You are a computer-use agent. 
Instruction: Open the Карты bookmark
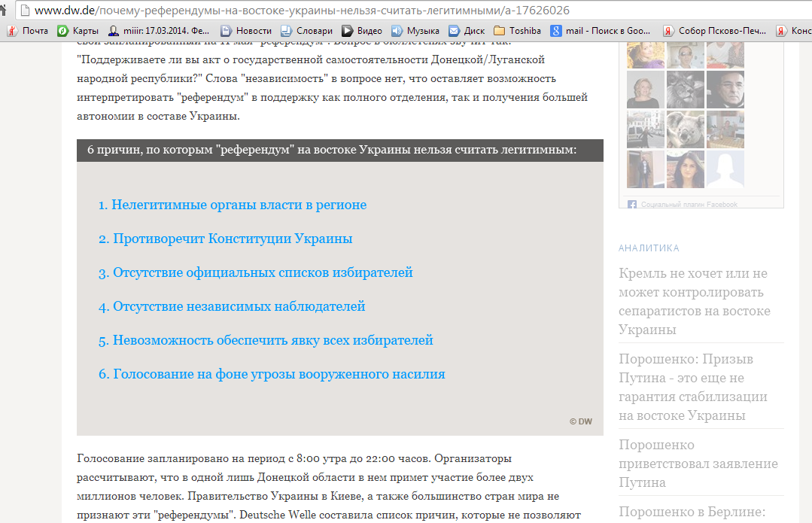[x=78, y=31]
